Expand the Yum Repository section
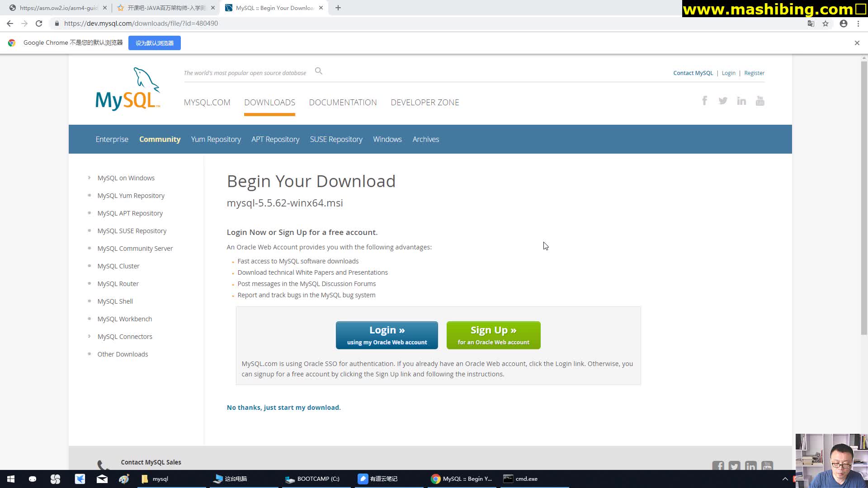868x488 pixels. [216, 139]
